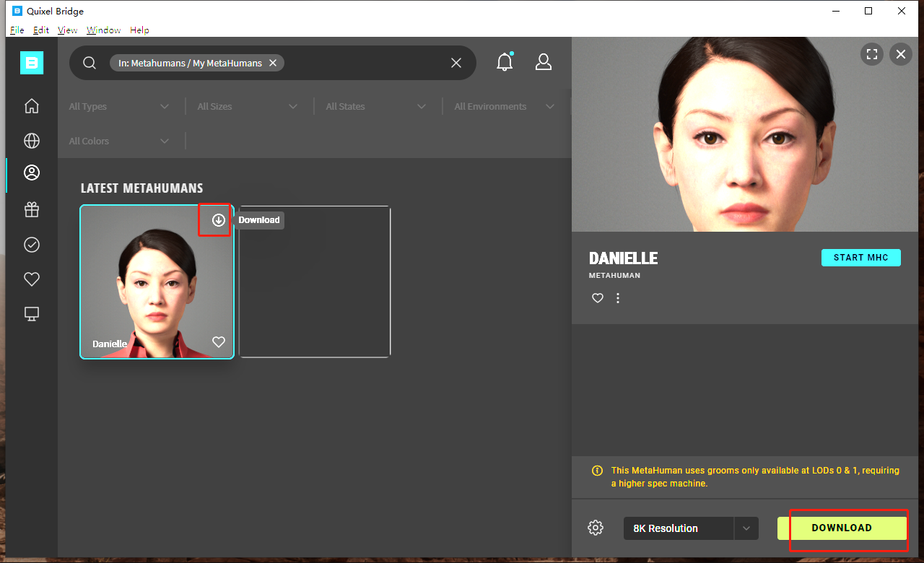Open the Home section in sidebar

point(32,106)
